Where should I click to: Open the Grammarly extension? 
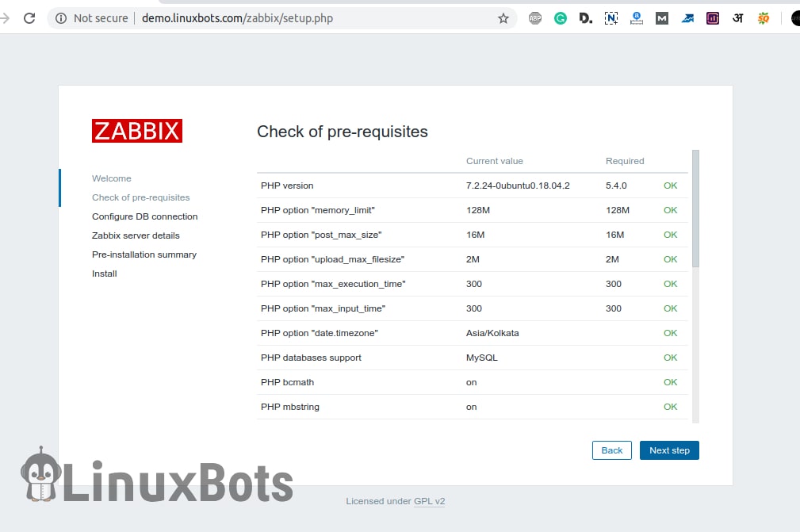pos(561,17)
